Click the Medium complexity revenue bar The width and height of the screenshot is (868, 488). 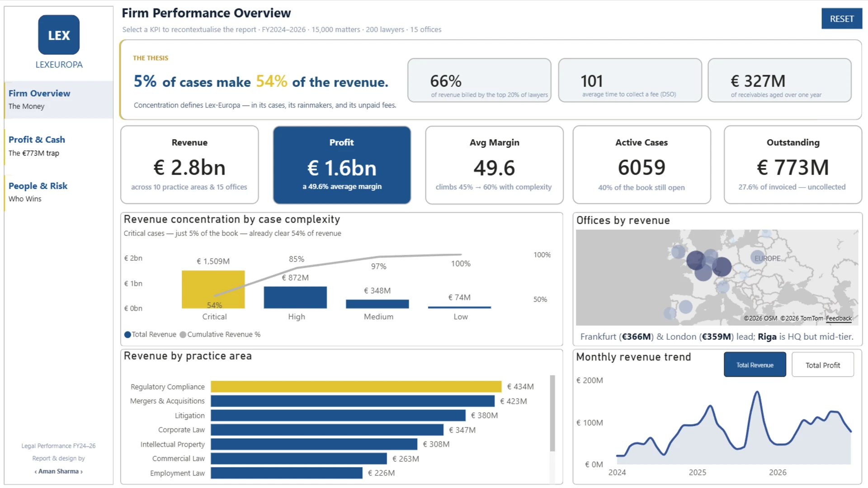tap(377, 304)
